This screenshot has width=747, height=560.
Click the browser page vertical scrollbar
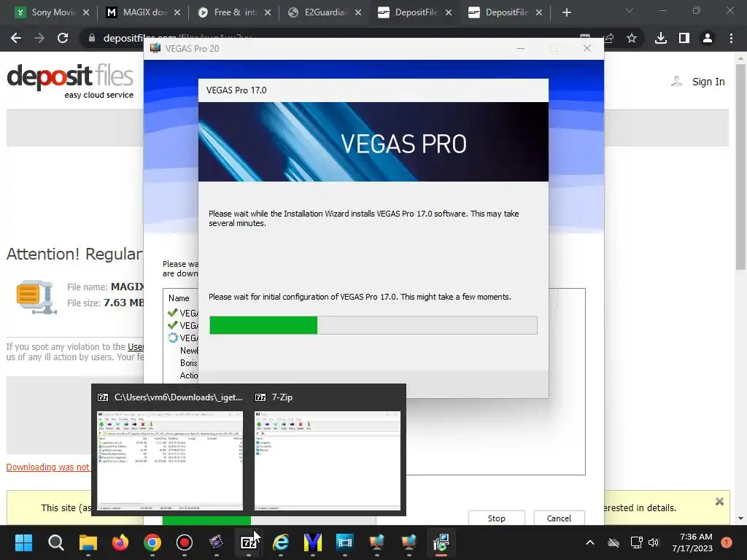click(x=740, y=167)
